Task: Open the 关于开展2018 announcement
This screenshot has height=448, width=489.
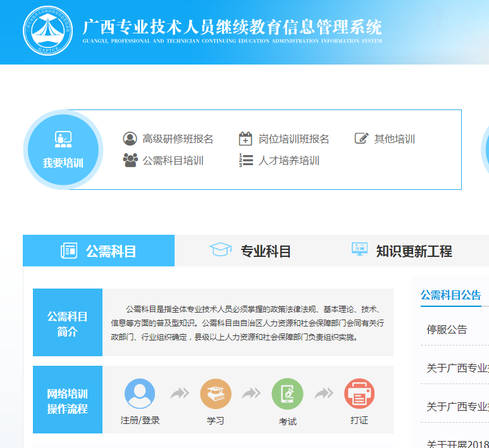Action: click(x=457, y=444)
